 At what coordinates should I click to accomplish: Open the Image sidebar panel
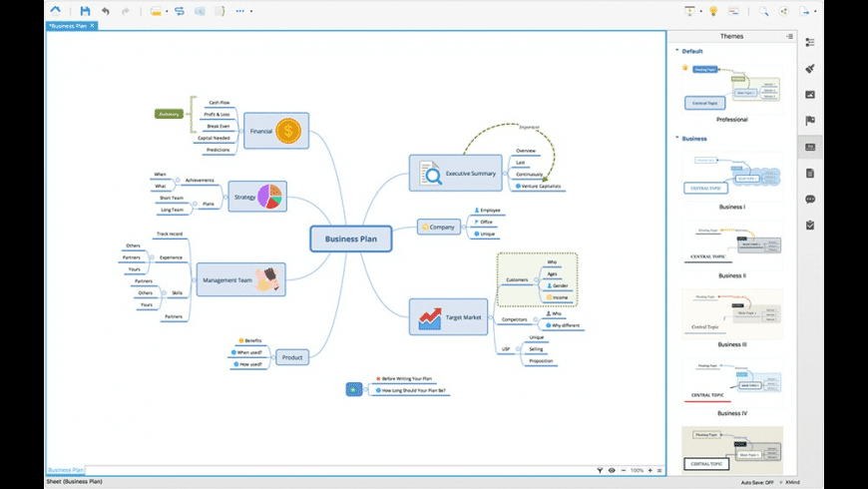[x=810, y=95]
